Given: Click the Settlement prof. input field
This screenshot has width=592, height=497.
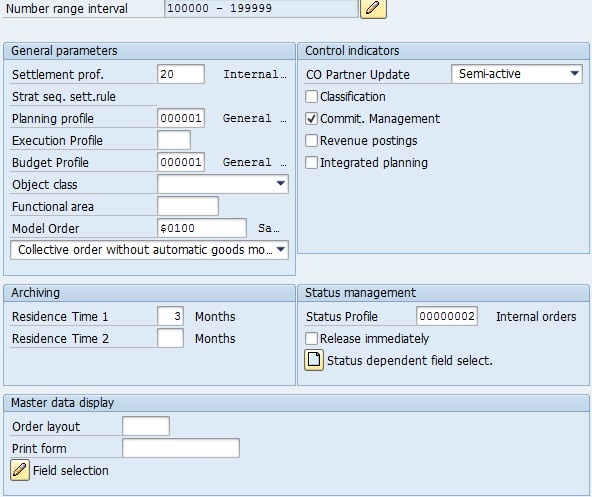Looking at the screenshot, I should (181, 74).
